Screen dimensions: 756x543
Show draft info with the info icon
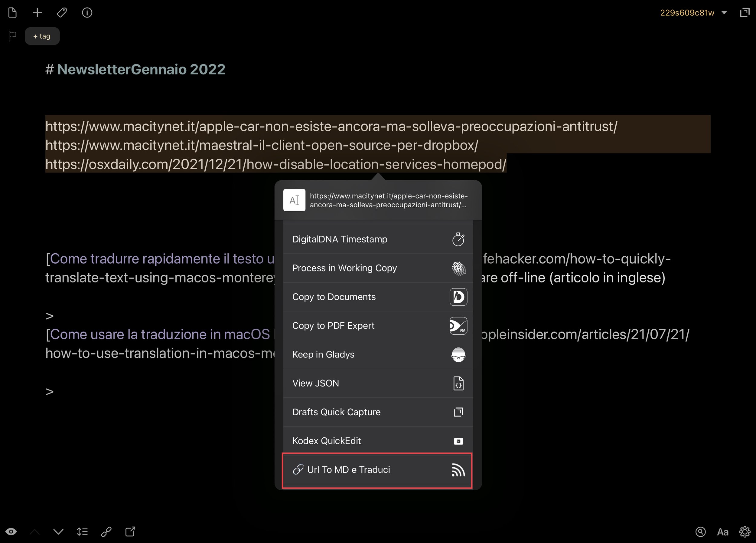point(87,13)
